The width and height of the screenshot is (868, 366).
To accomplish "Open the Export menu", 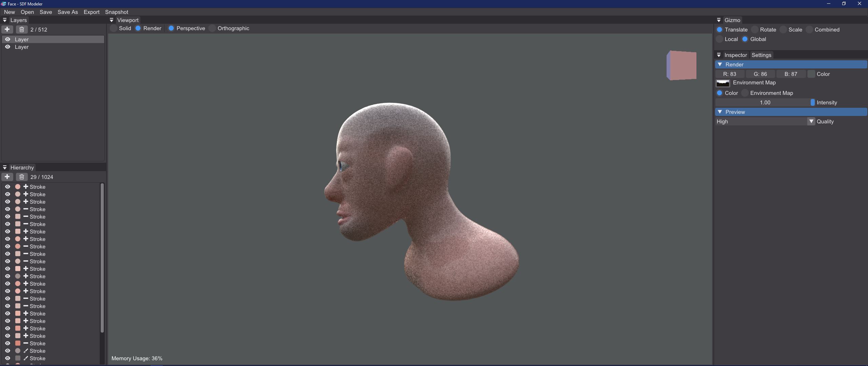I will 92,12.
